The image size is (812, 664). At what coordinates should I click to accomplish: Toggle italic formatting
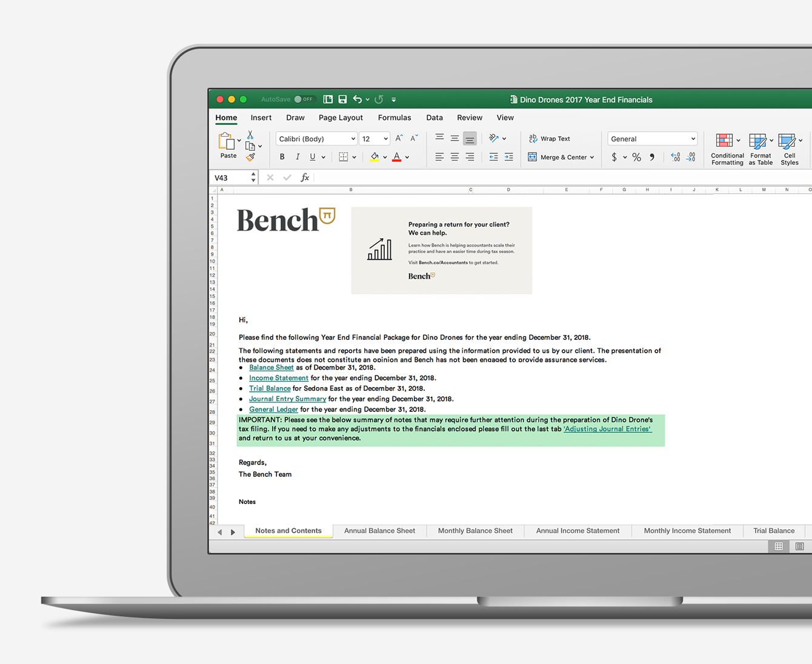tap(298, 157)
